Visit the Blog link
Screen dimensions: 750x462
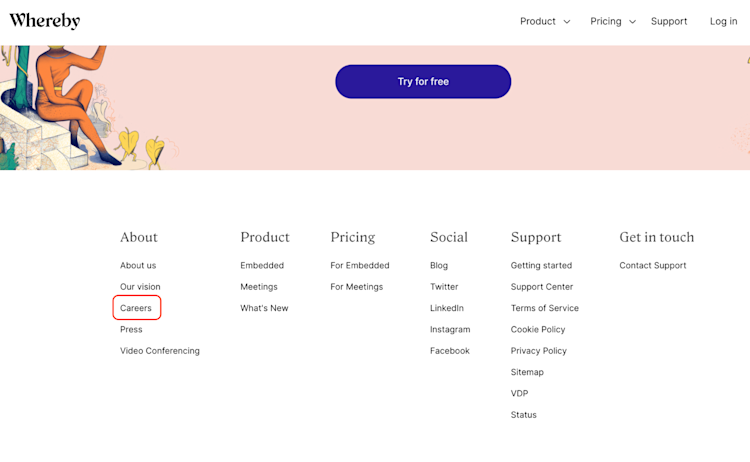pos(439,265)
